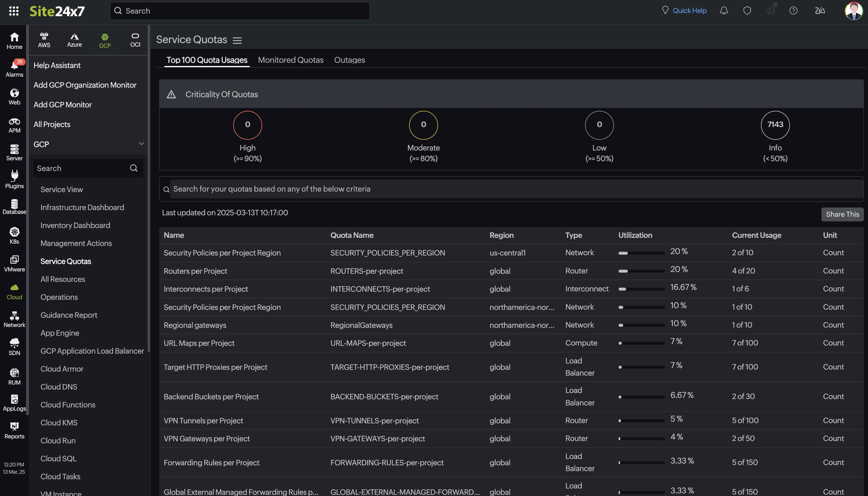Open All Projects

(x=52, y=124)
